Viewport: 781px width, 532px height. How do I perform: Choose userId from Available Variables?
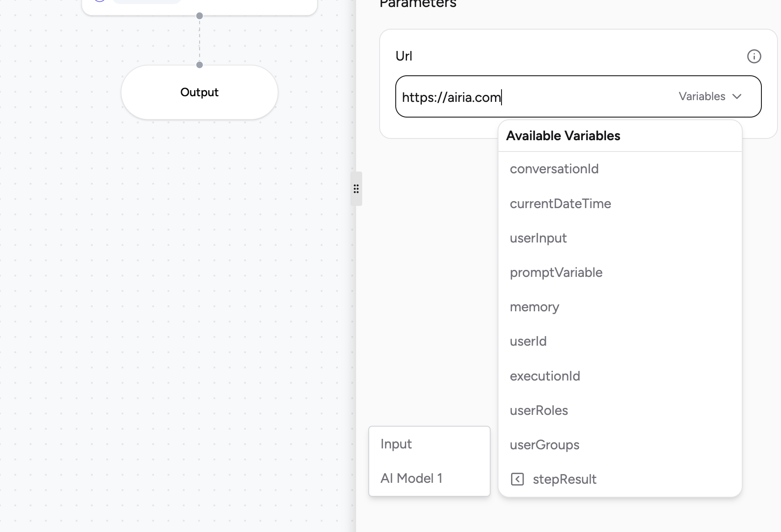click(528, 341)
